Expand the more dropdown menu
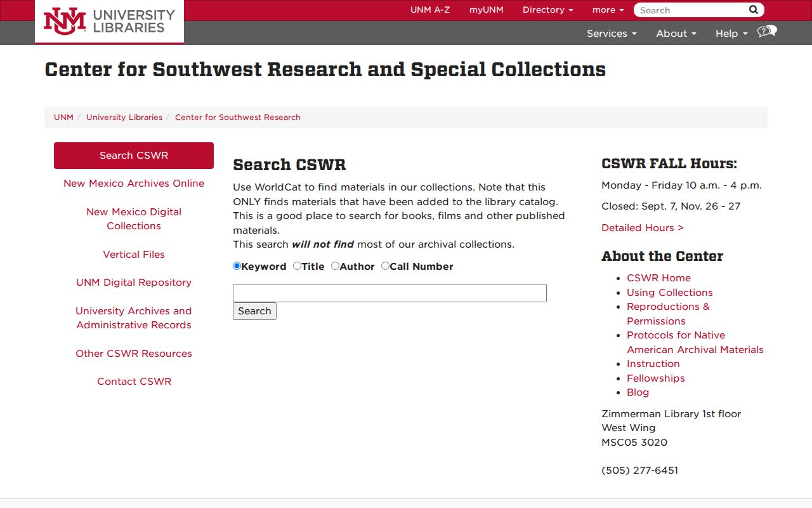Screen dimensions: 812x508 608,10
